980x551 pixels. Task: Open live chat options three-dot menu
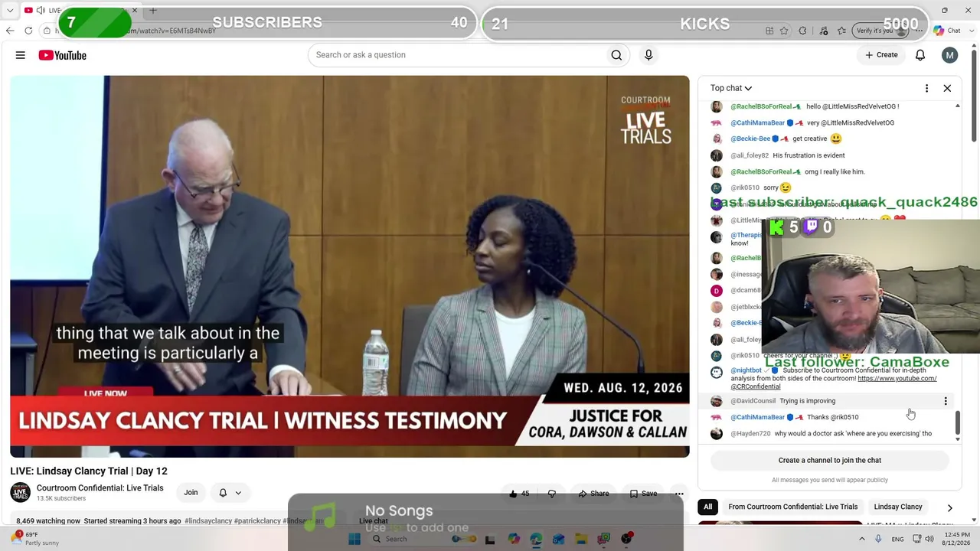click(926, 88)
